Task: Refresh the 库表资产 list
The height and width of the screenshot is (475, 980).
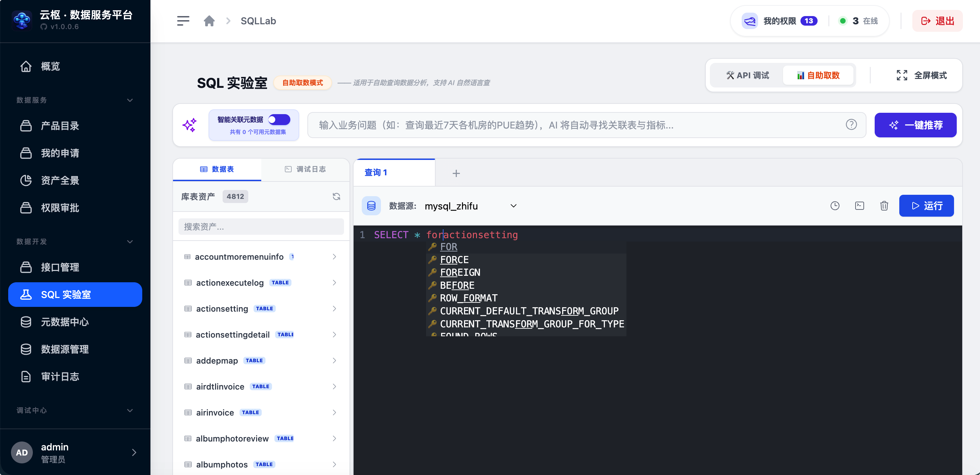Action: click(x=336, y=196)
